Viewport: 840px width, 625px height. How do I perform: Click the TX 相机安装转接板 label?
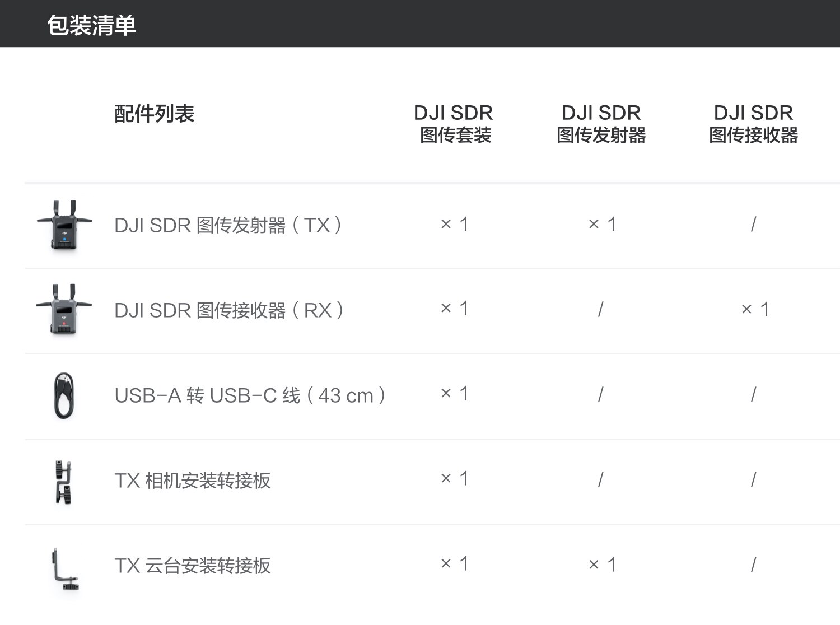(193, 481)
